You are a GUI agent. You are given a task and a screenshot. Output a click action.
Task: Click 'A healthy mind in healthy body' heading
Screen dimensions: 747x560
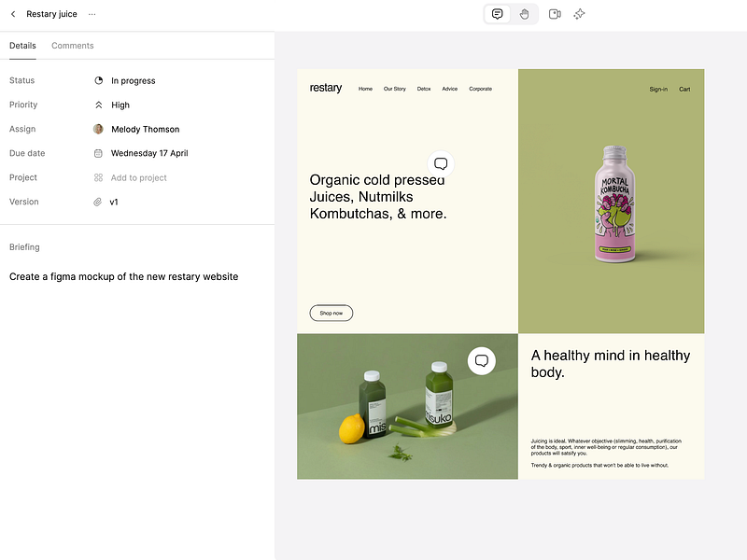611,363
